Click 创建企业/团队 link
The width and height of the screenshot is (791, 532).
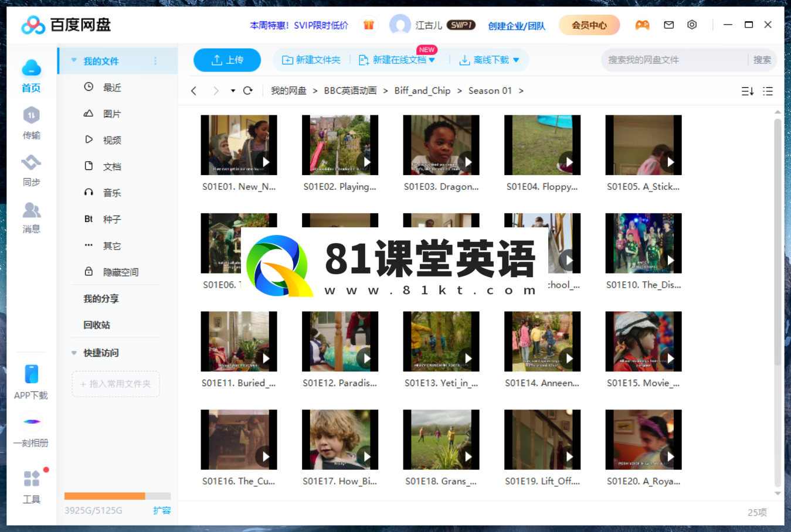pyautogui.click(x=517, y=25)
